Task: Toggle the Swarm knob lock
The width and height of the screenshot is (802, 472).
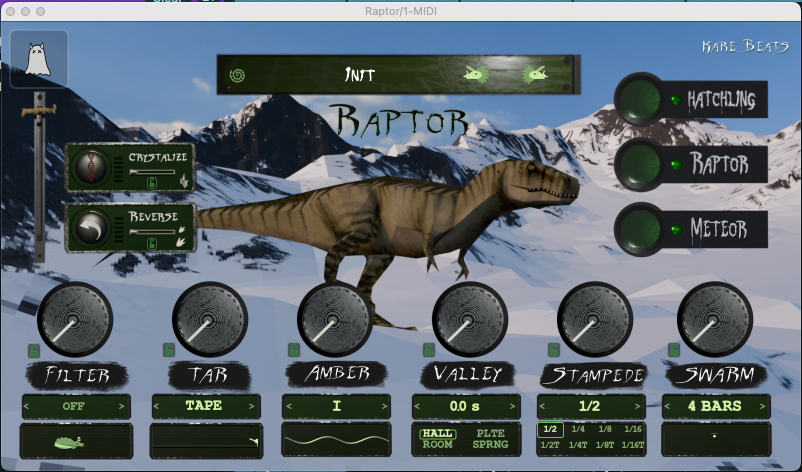Action: click(674, 350)
